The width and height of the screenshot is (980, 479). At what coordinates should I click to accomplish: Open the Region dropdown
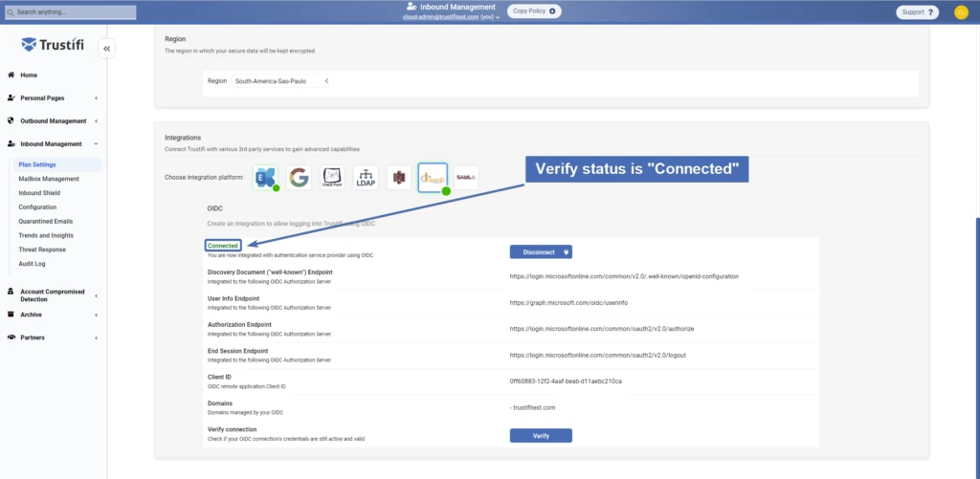(x=282, y=81)
